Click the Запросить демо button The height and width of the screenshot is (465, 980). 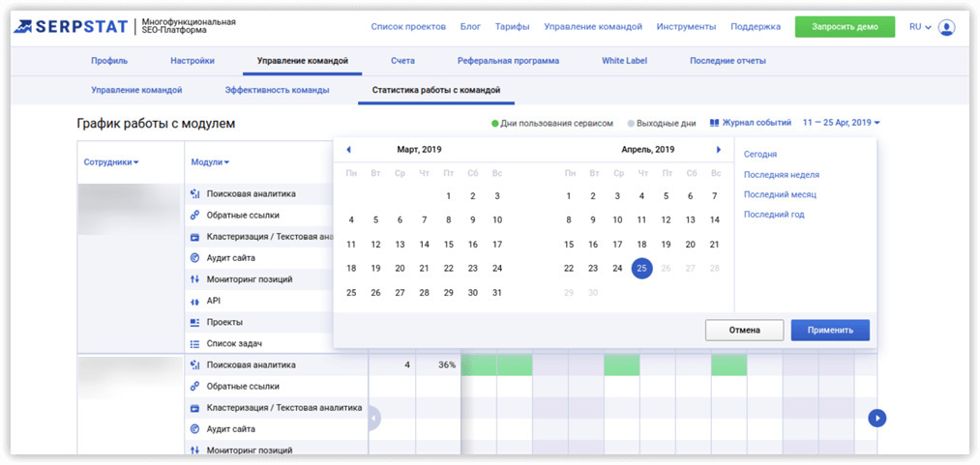click(x=845, y=27)
